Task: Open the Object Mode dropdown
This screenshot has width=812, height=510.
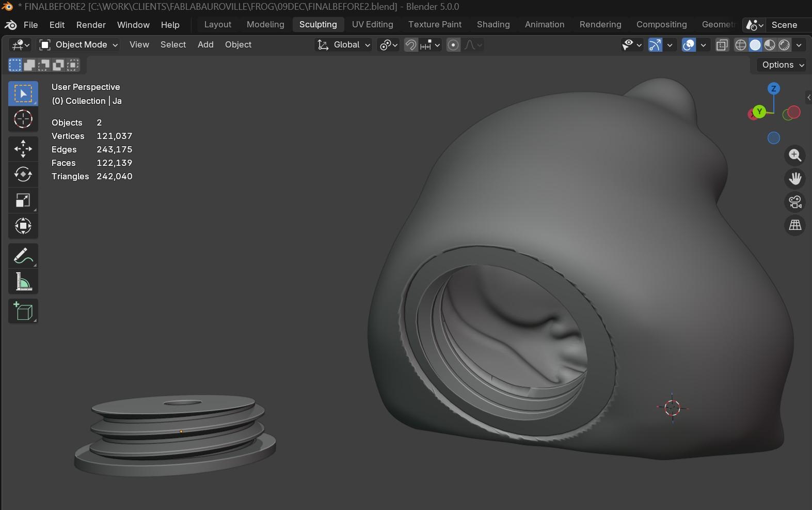Action: [79, 45]
